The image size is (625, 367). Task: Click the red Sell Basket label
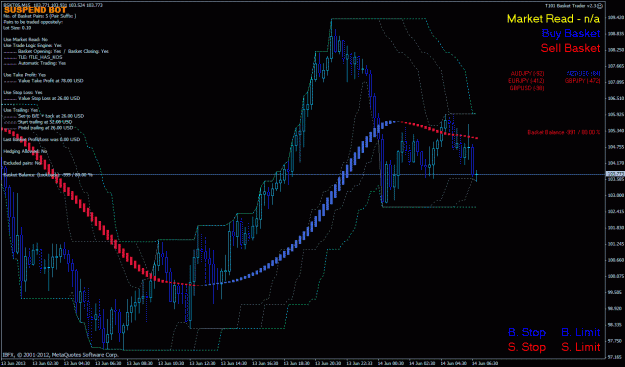click(x=570, y=48)
